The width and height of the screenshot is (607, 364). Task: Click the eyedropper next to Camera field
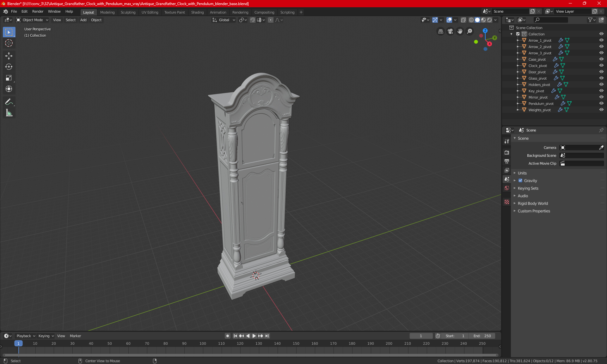click(601, 148)
